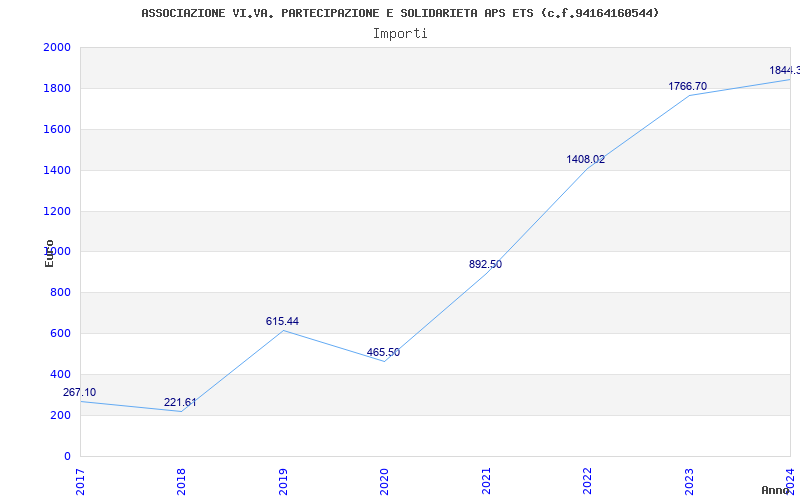
Task: Select the 2021 year on x-axis
Action: click(x=486, y=480)
